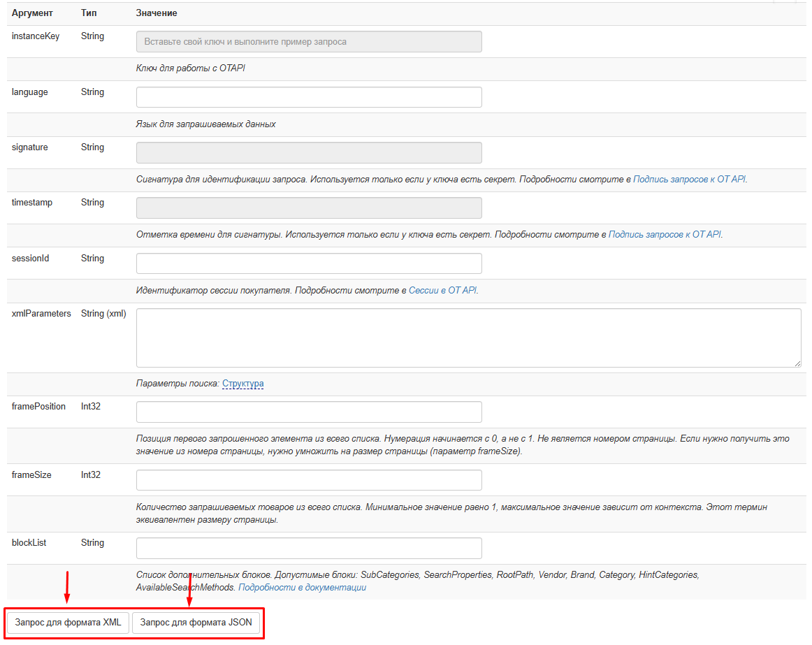Click the 'xmlParameters' argument name
This screenshot has width=812, height=645.
point(41,314)
